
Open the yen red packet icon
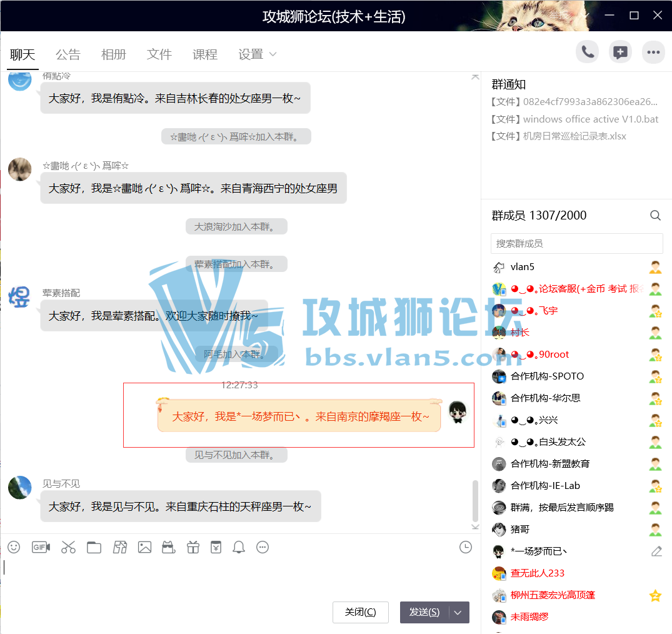pyautogui.click(x=216, y=547)
